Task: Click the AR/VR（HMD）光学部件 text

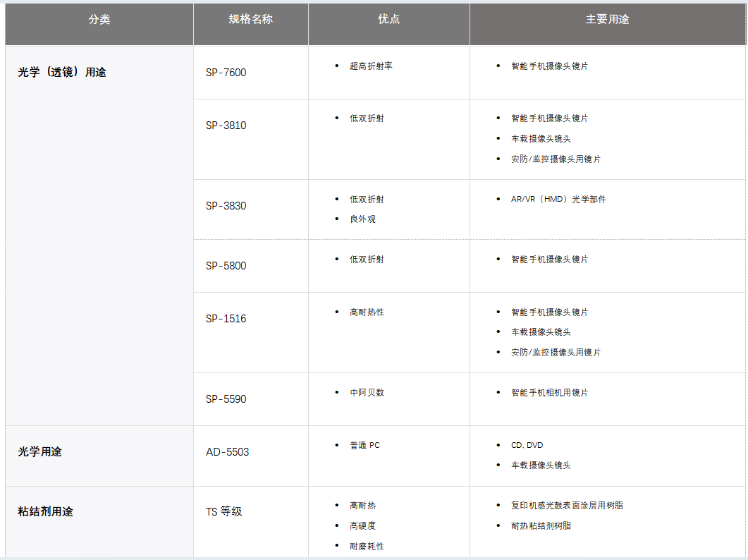Action: tap(558, 200)
